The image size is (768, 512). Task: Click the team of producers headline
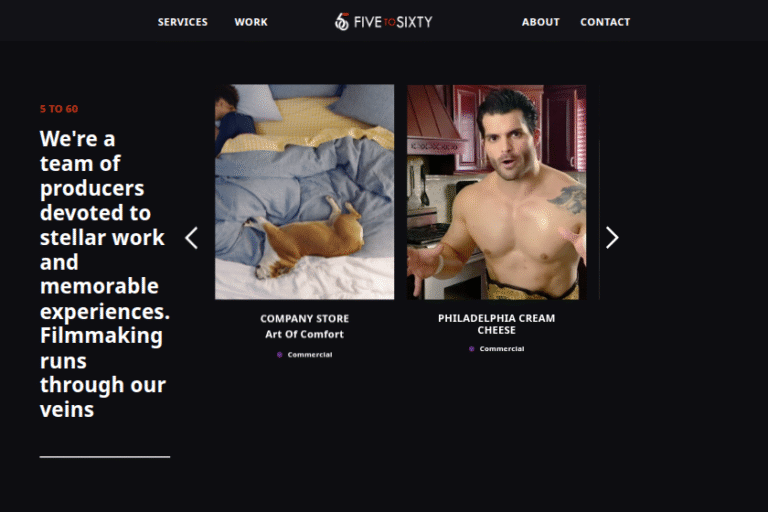click(105, 274)
